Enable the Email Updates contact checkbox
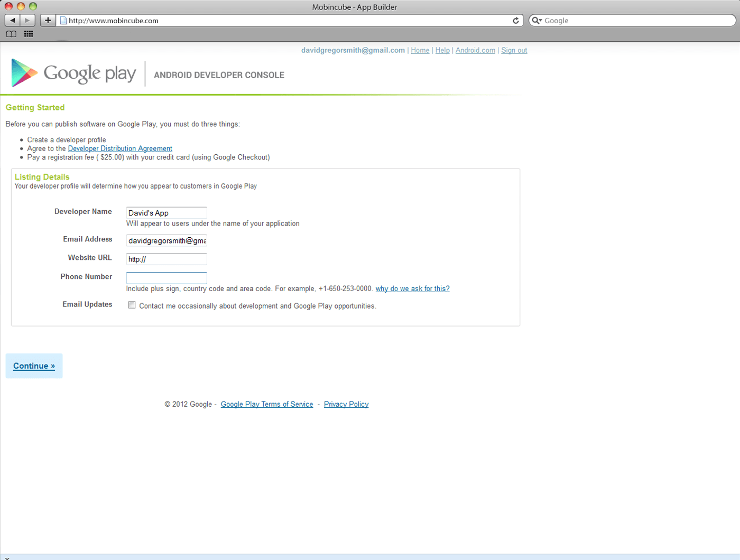 coord(132,305)
